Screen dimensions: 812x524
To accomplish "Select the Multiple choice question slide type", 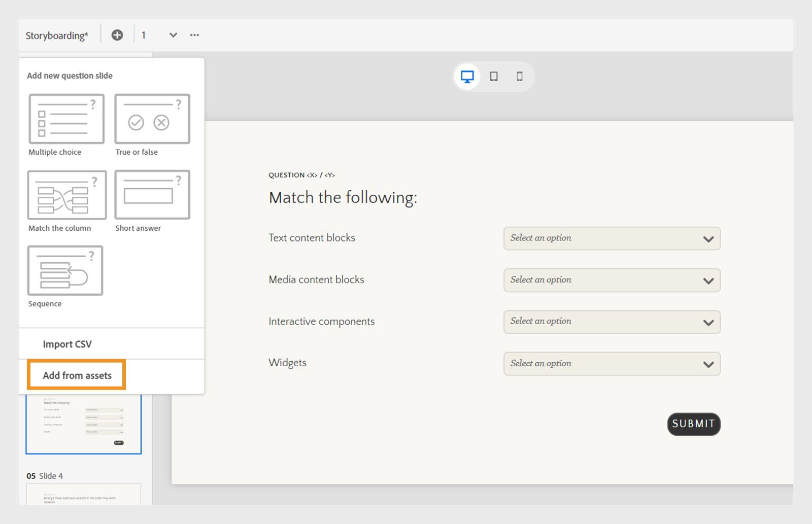I will (x=66, y=120).
